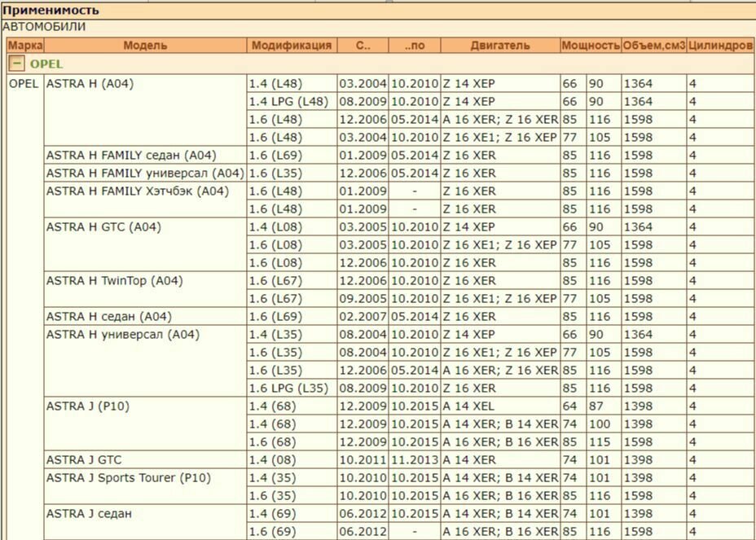Image resolution: width=756 pixels, height=540 pixels.
Task: Select ASTRA J (P10) model cell
Action: [x=145, y=424]
